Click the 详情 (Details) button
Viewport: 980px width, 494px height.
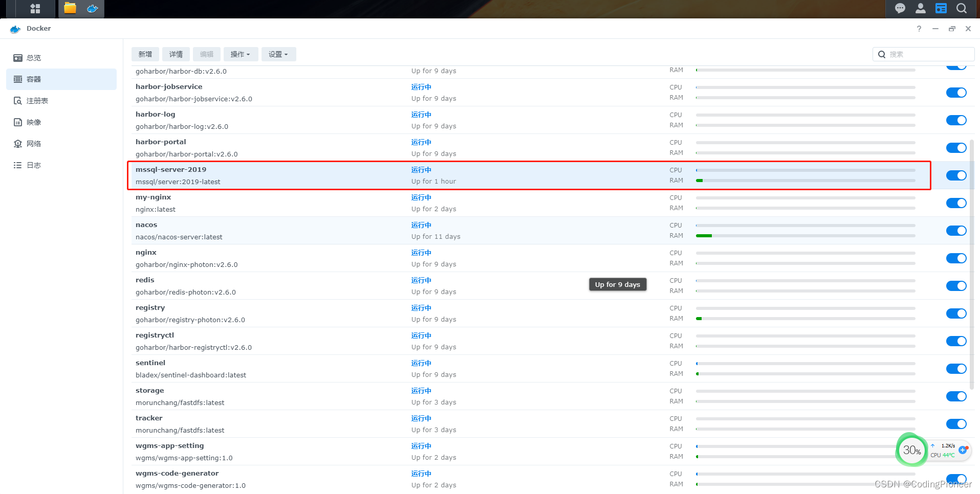tap(176, 54)
